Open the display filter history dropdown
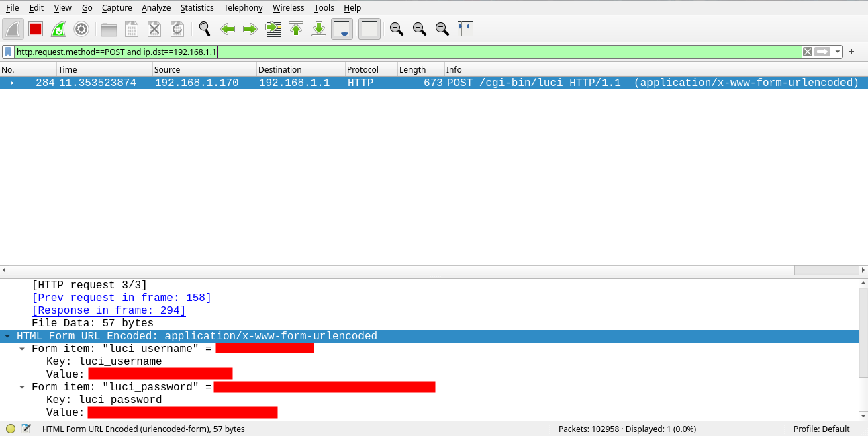The width and height of the screenshot is (868, 436). point(836,51)
